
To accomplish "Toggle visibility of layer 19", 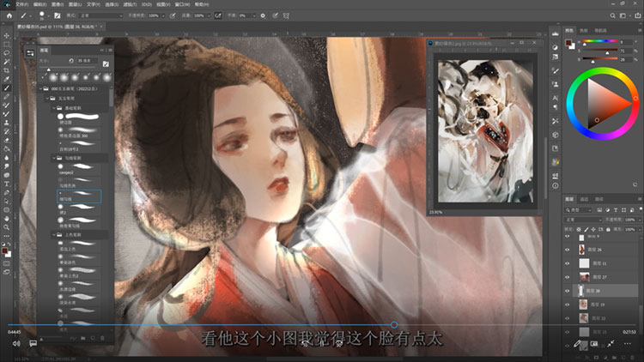I will pyautogui.click(x=568, y=305).
